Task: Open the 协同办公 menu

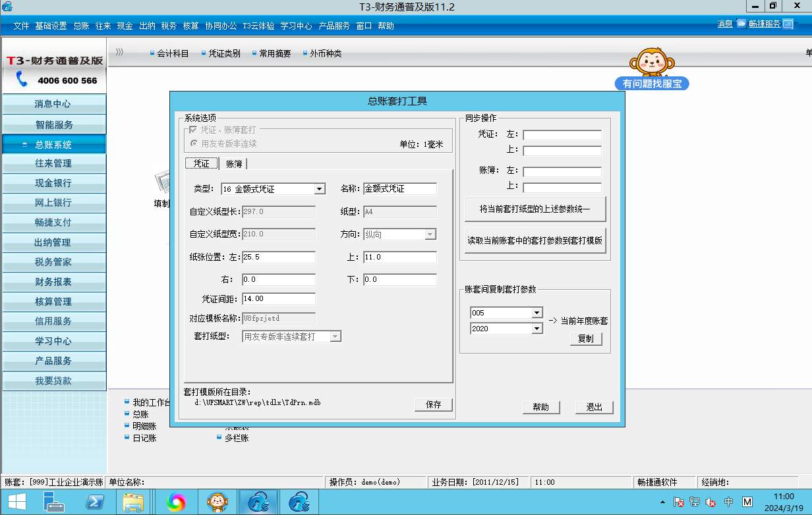Action: [221, 26]
